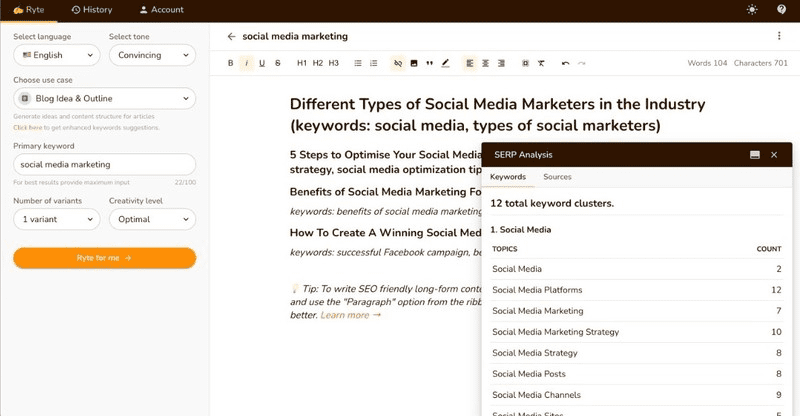
Task: Open the Select language dropdown
Action: click(57, 55)
